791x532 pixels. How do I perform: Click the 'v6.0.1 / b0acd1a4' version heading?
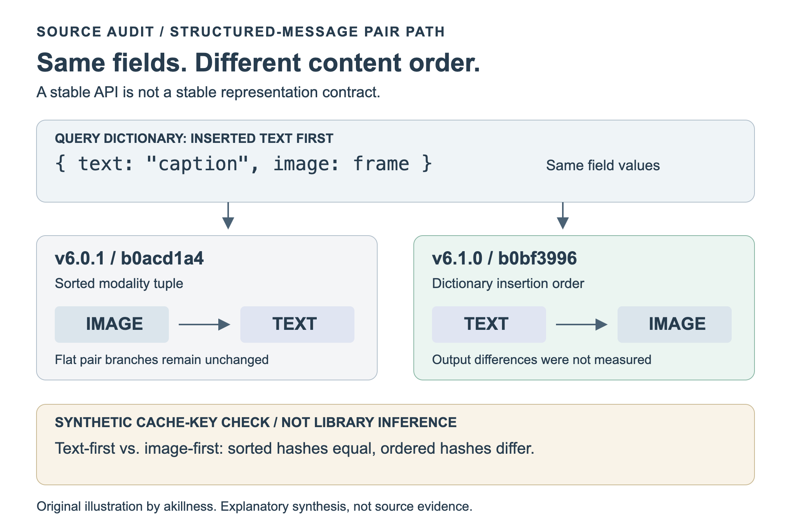tap(129, 258)
